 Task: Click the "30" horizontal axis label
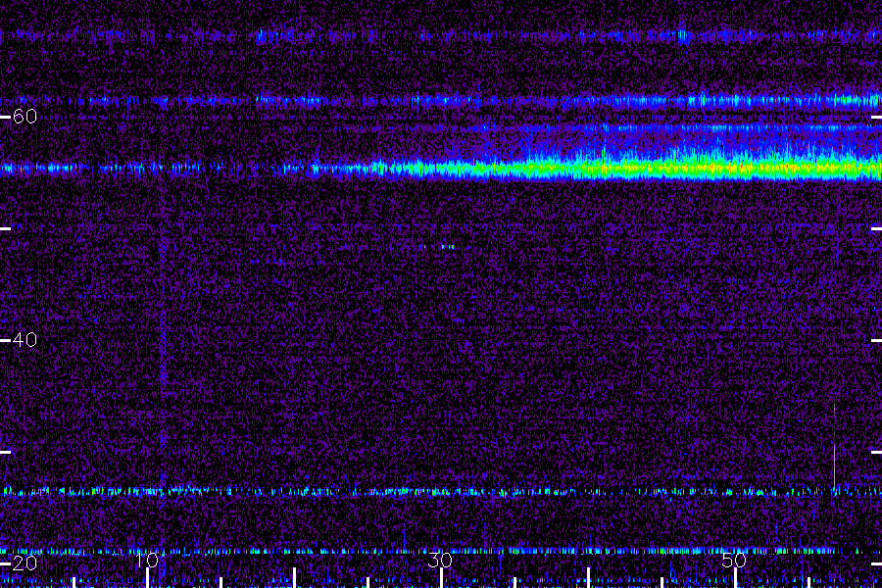pyautogui.click(x=440, y=560)
